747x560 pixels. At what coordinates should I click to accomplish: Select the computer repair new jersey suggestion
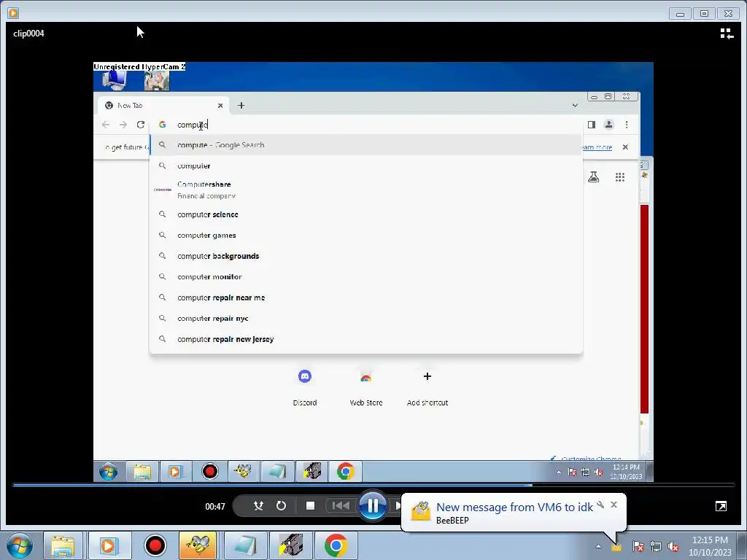pos(366,339)
